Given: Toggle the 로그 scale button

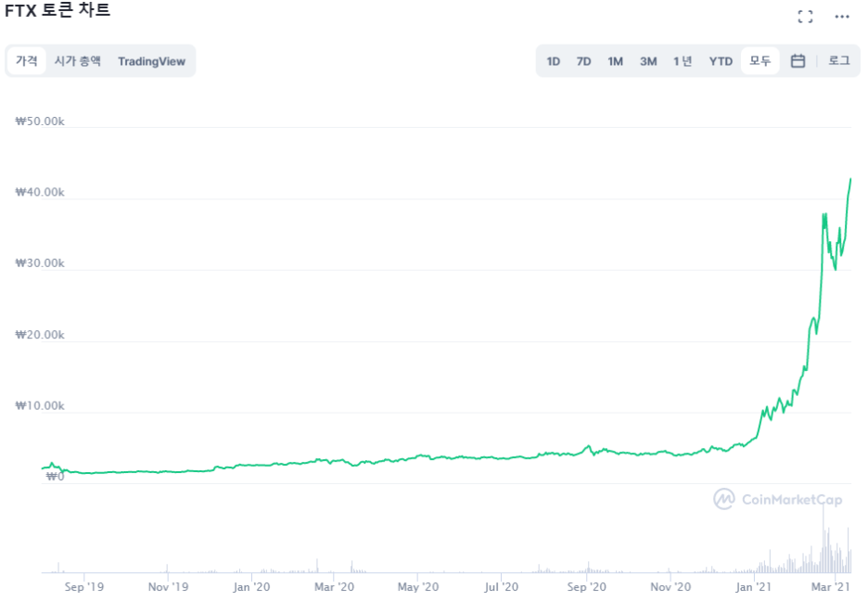Looking at the screenshot, I should click(839, 61).
